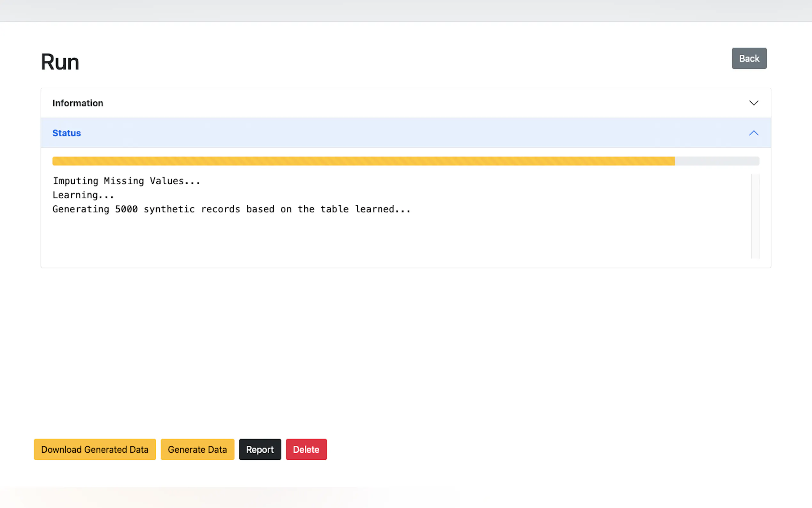Click the blue 'Status' title text

(66, 133)
